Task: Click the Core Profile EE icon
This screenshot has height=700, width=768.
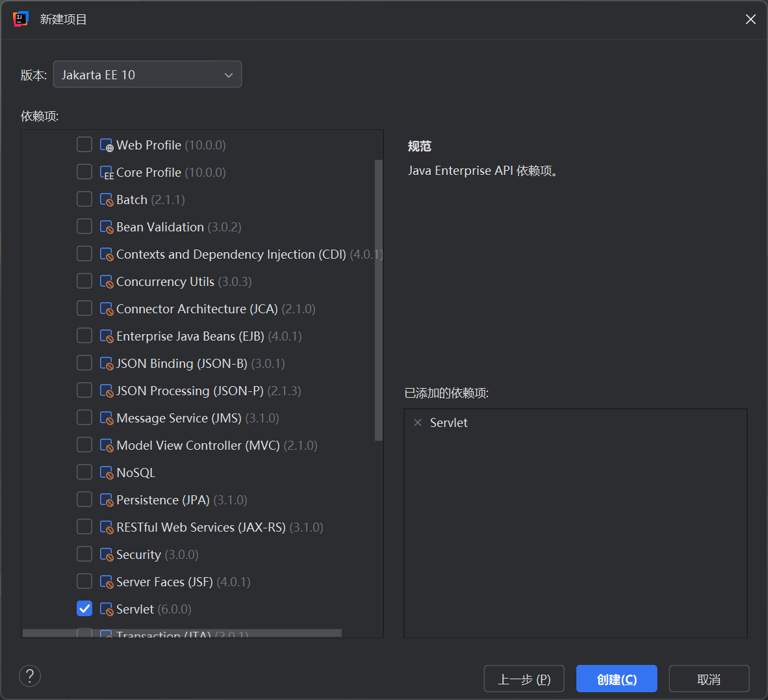Action: pyautogui.click(x=107, y=173)
